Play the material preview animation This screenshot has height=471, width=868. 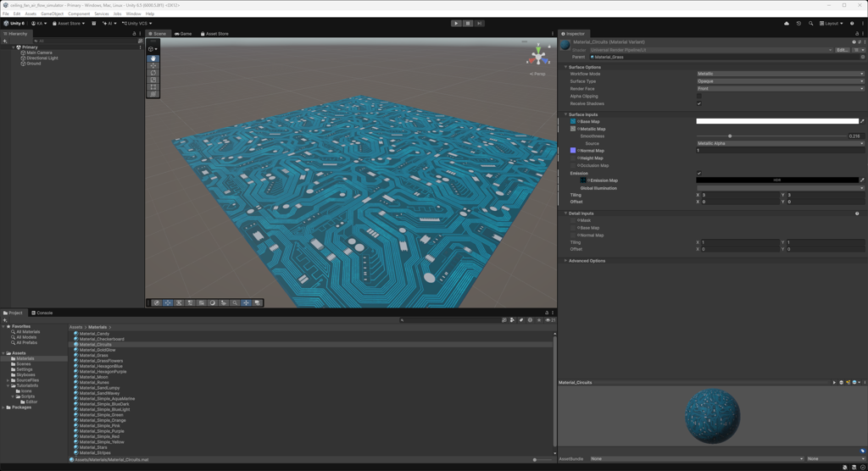click(x=834, y=382)
